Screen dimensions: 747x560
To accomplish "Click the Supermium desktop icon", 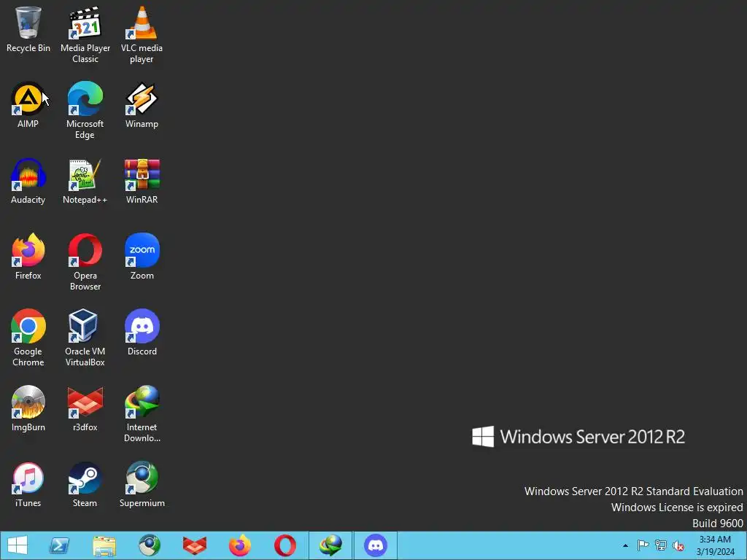I will (142, 485).
